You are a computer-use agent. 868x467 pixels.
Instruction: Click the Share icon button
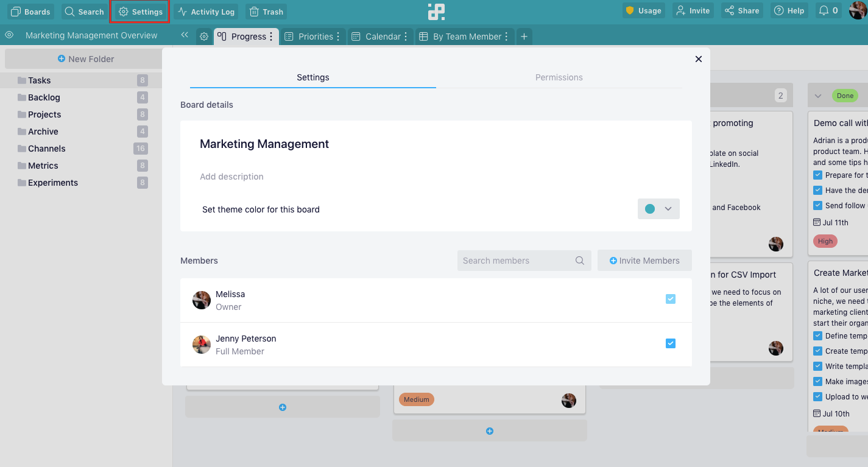point(741,11)
